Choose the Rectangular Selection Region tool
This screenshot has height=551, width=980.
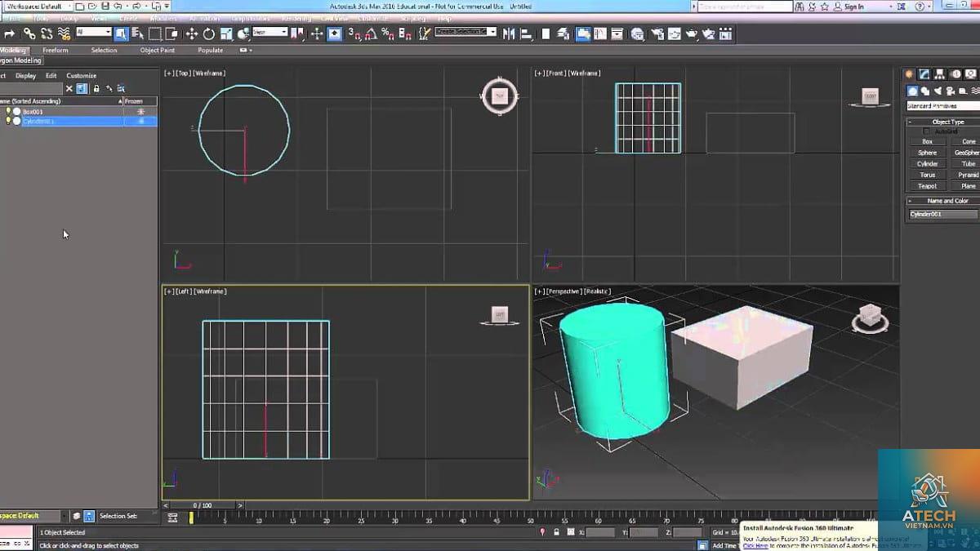154,33
